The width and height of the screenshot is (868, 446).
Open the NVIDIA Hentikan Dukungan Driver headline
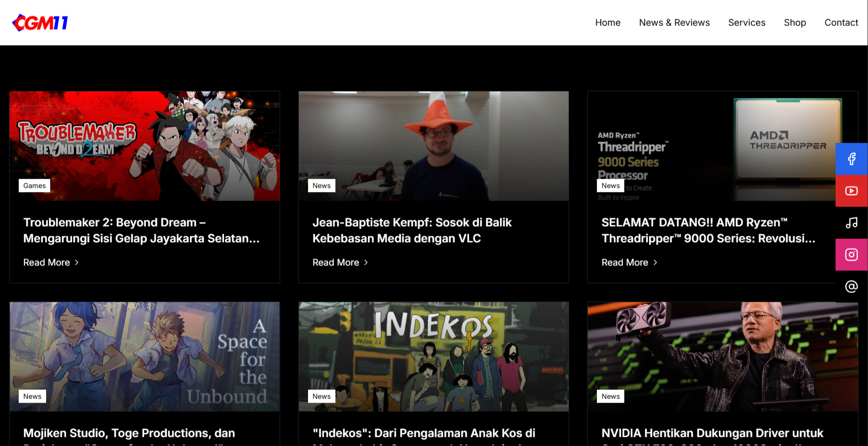click(x=712, y=436)
